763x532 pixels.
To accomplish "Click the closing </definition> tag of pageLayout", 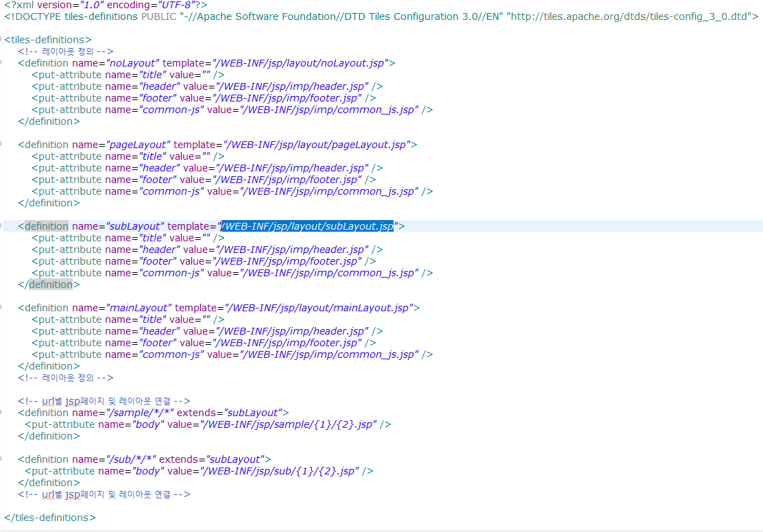I will (x=49, y=204).
